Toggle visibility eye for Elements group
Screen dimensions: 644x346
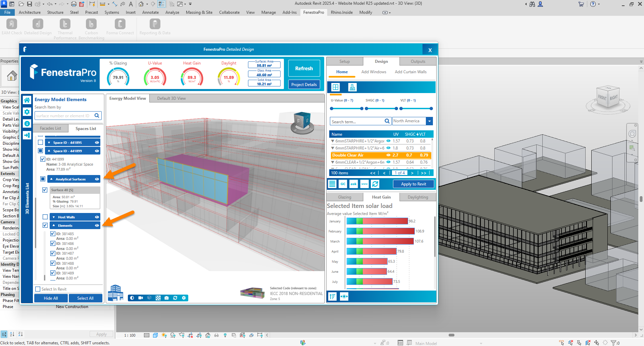pos(97,225)
